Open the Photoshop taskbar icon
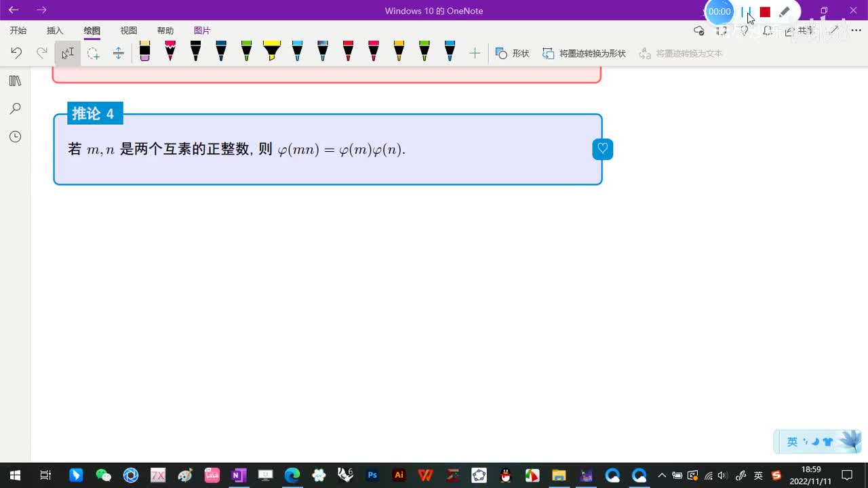Viewport: 868px width, 488px height. click(x=372, y=475)
